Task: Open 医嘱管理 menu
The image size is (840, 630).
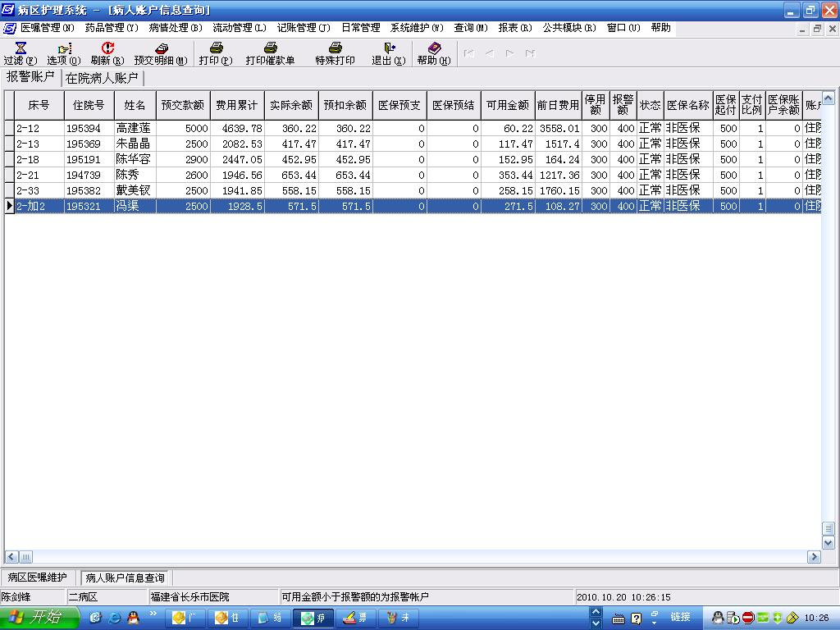Action: 48,28
